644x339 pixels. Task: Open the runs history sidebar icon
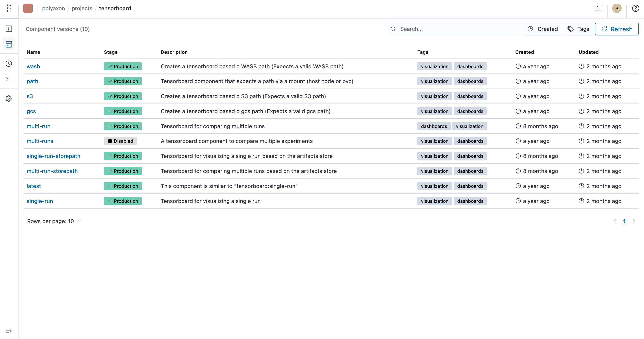click(x=9, y=64)
